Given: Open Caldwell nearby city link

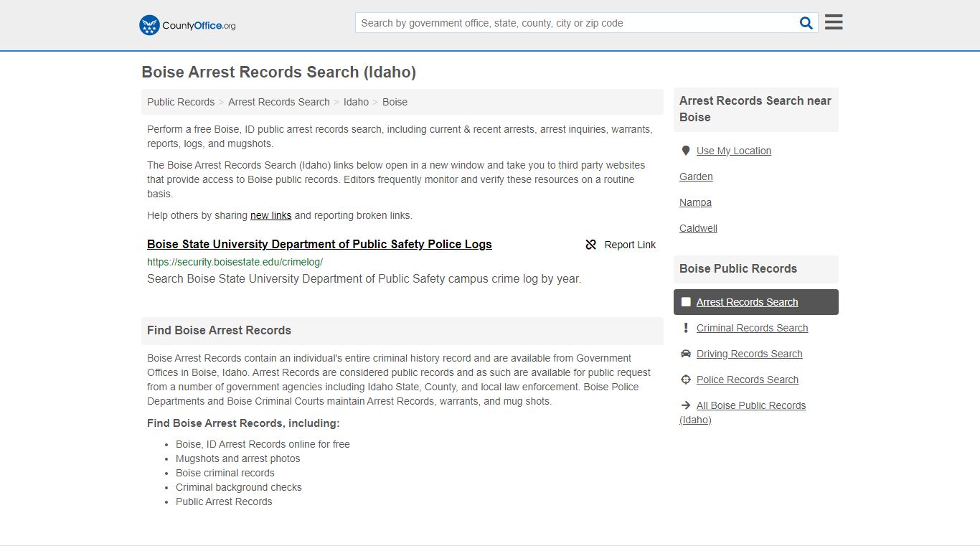Looking at the screenshot, I should point(698,228).
